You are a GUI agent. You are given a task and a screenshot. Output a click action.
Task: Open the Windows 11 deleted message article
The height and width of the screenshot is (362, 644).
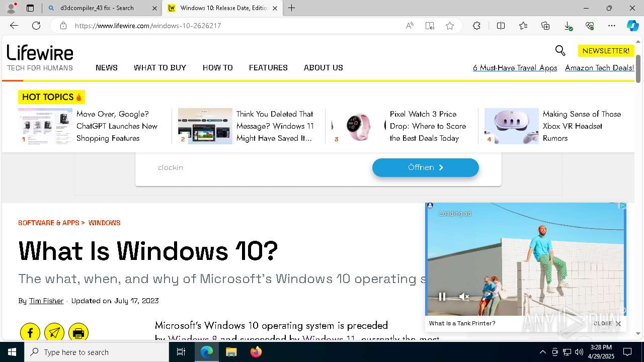(275, 126)
